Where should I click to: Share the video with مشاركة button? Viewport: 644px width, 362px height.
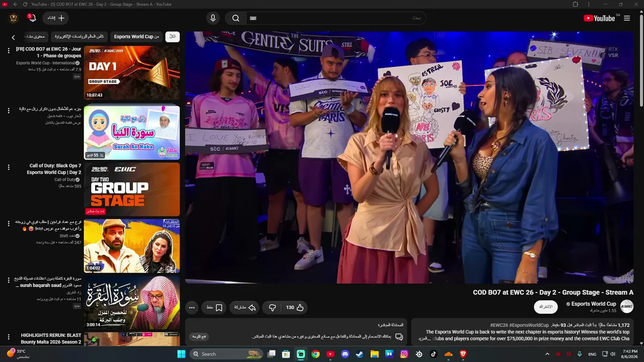point(245,308)
